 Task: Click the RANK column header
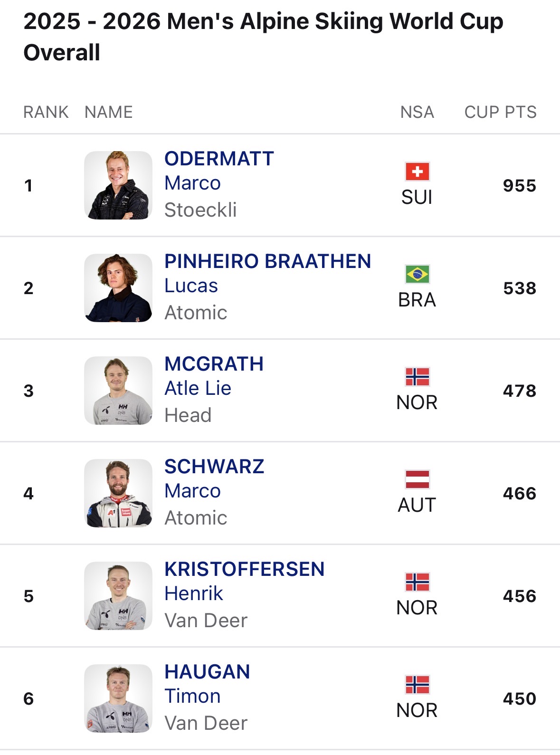coord(46,112)
